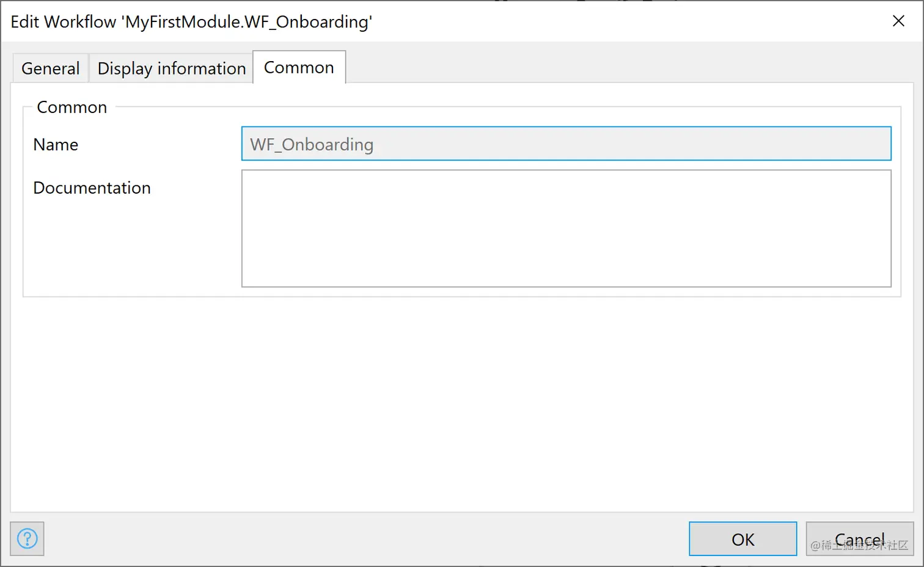Viewport: 924px width, 567px height.
Task: Open the Display information tab
Action: [171, 68]
